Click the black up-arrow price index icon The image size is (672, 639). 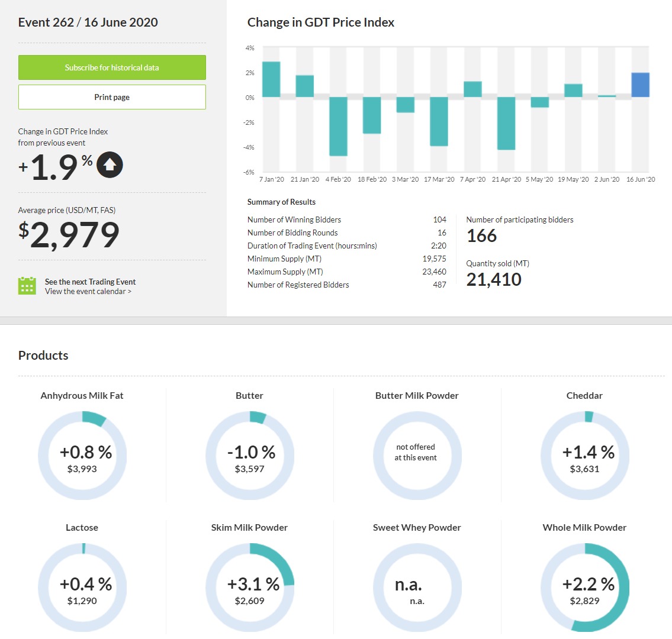pos(110,165)
